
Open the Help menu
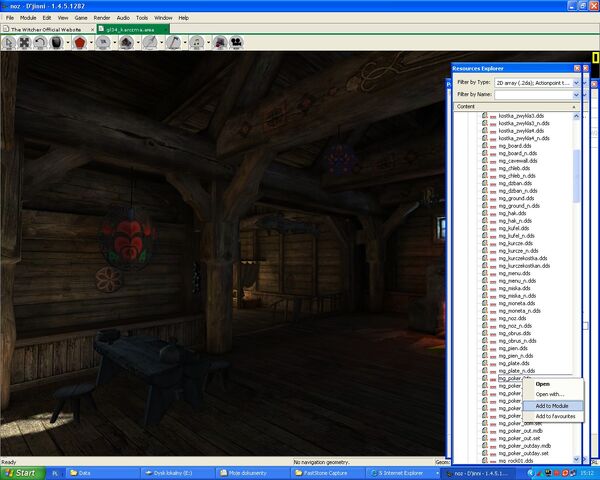click(x=184, y=18)
